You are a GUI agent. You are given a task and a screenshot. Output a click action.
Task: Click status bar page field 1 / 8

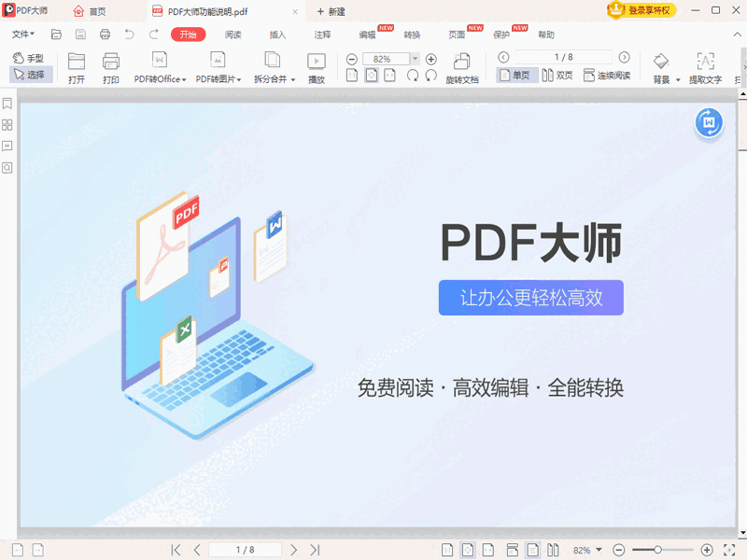pos(246,550)
